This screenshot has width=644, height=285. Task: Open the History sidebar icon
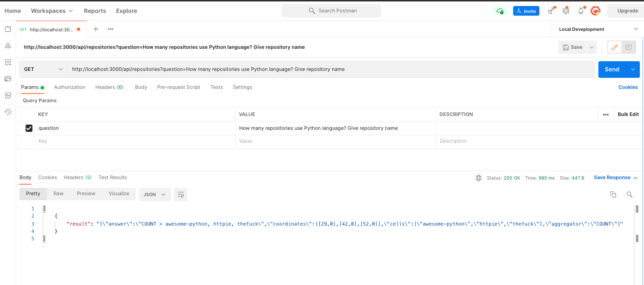(8, 112)
